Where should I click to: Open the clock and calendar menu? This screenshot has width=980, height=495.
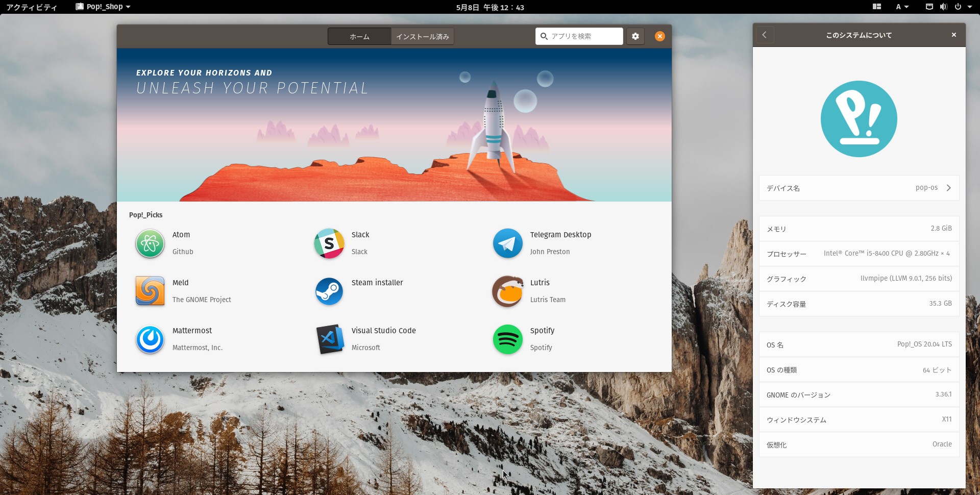pos(490,7)
